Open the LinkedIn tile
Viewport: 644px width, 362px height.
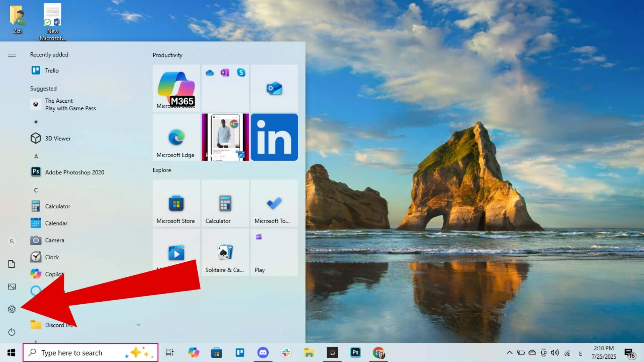pyautogui.click(x=274, y=137)
